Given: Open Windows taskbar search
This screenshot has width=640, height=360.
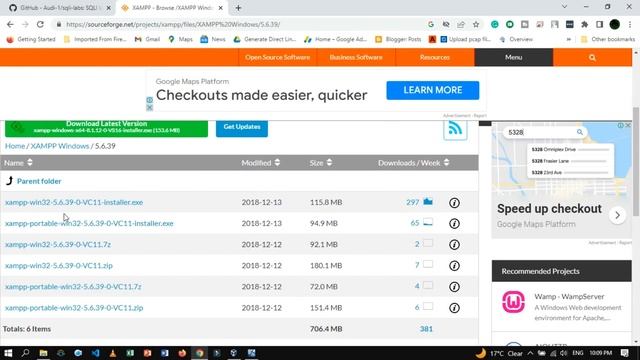Looking at the screenshot, I should 25,353.
